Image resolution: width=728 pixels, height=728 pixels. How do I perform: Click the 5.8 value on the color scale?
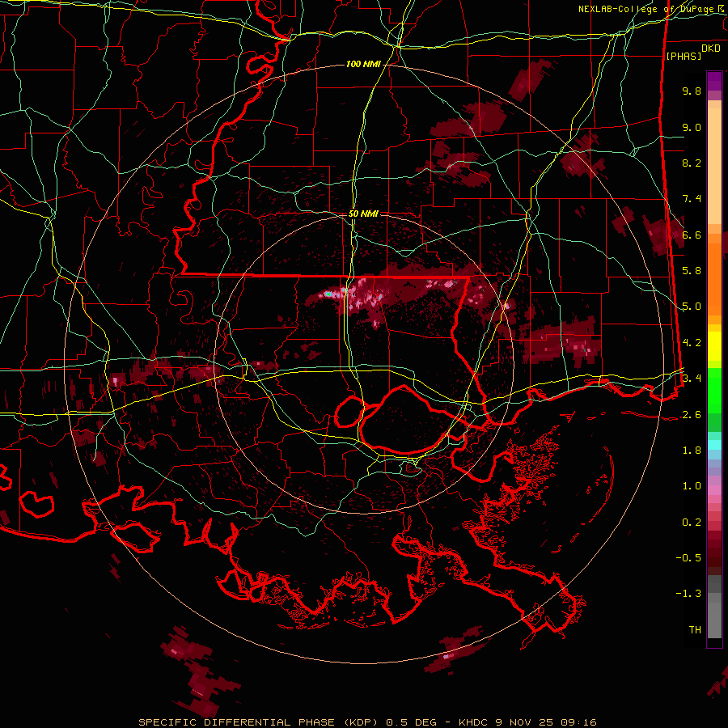[692, 271]
